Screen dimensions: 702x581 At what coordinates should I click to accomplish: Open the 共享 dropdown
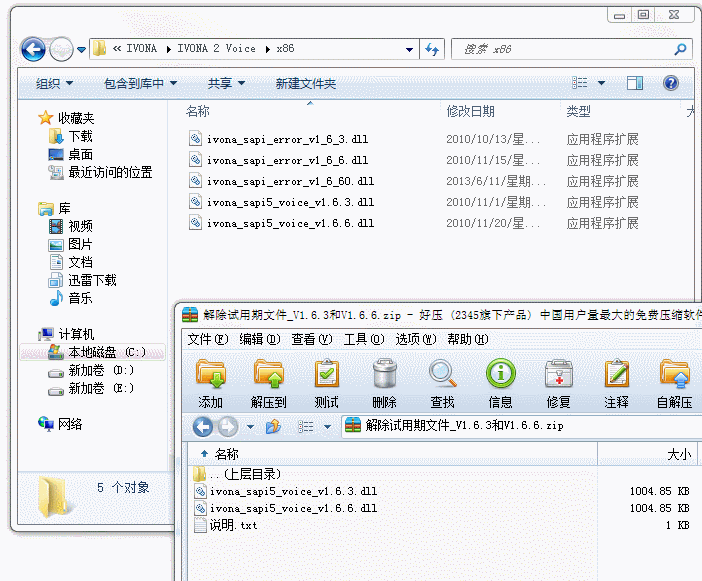click(x=226, y=83)
